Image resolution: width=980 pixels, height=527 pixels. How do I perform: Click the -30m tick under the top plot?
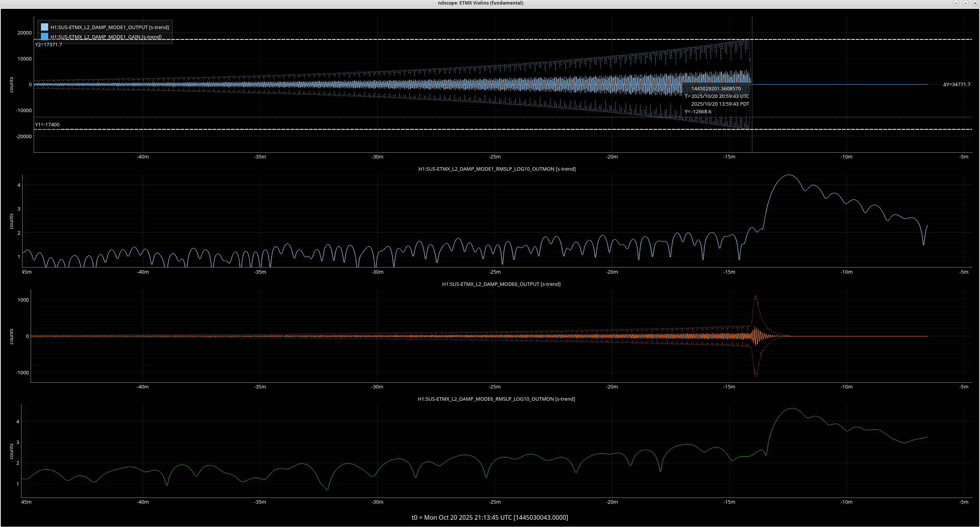pyautogui.click(x=377, y=157)
